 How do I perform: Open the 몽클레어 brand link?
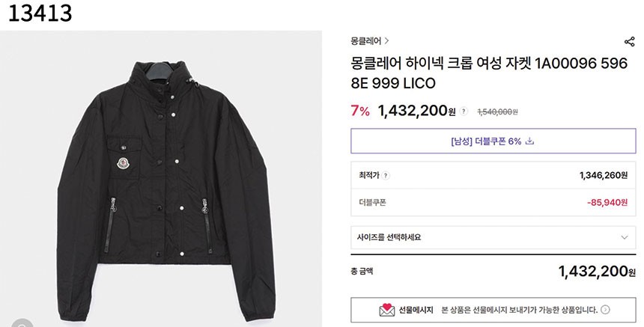coord(365,41)
